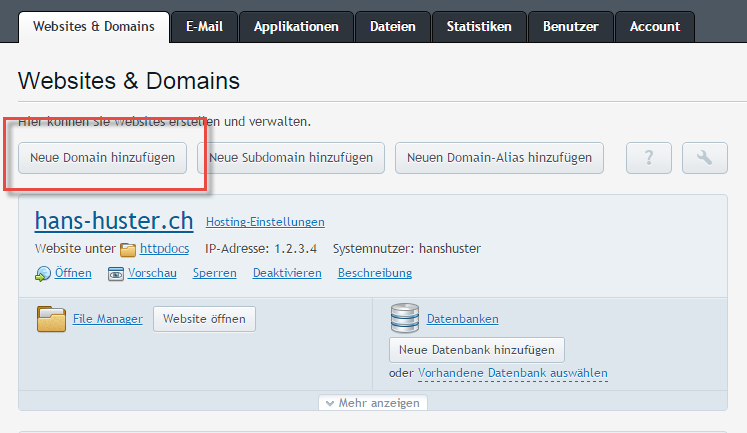
Task: Expand the Mehr anzeigen section
Action: pos(373,403)
